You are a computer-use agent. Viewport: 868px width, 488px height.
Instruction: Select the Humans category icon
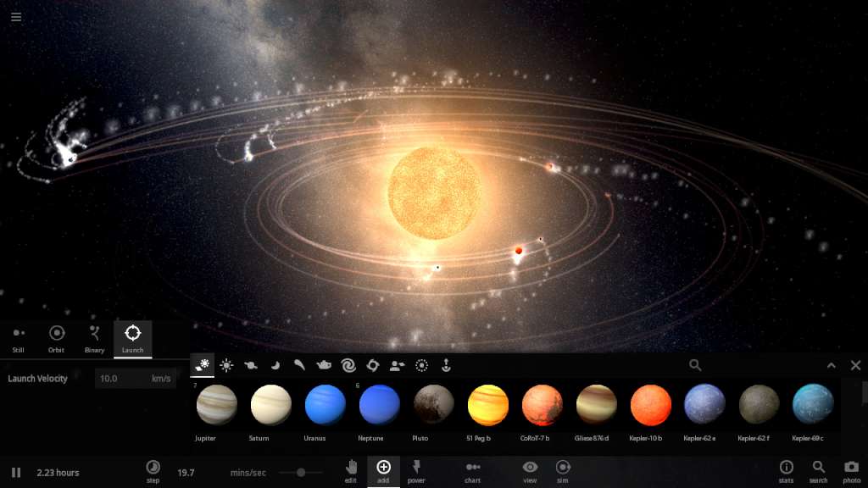pyautogui.click(x=397, y=365)
